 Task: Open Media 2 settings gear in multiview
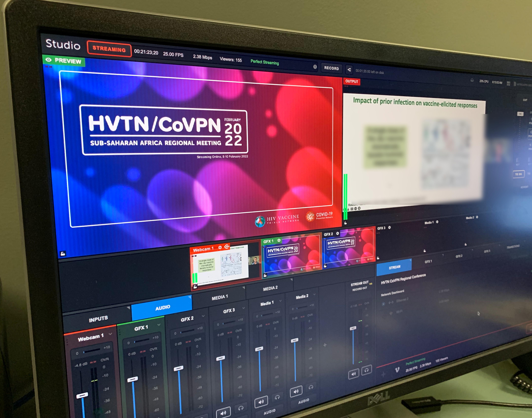point(477,217)
